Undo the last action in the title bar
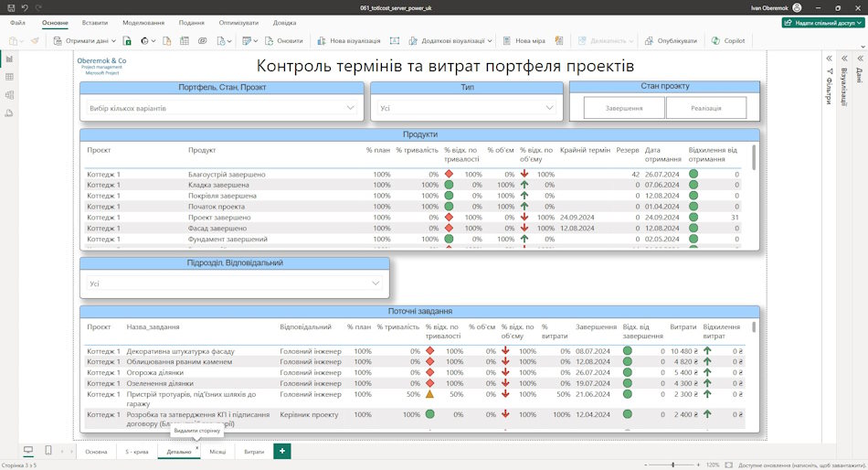Screen dimensions: 868x470 [x=25, y=7]
